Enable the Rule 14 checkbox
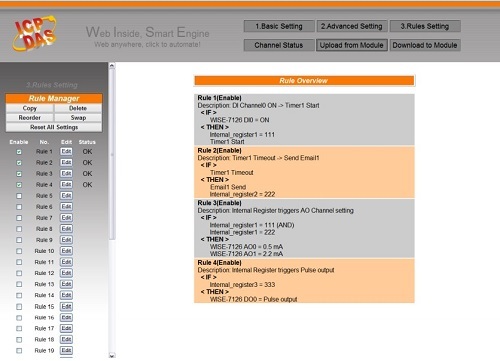Screen dimensions: 500x361 (x=19, y=295)
